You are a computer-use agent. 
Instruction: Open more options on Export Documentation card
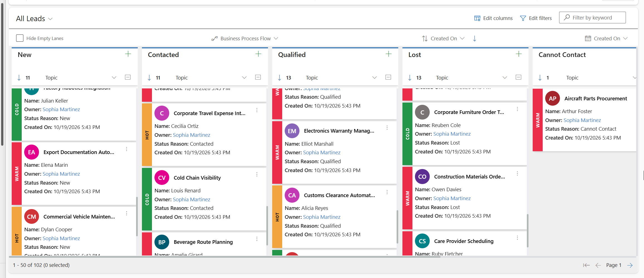[127, 149]
